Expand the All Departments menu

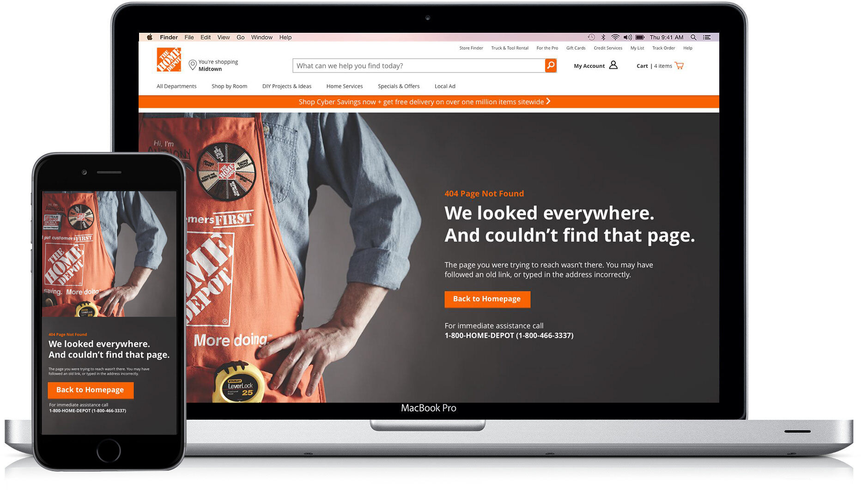[x=176, y=86]
